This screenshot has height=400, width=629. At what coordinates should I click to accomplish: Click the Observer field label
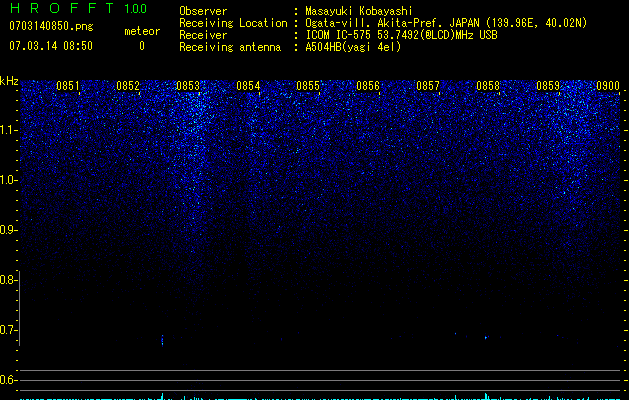203,11
